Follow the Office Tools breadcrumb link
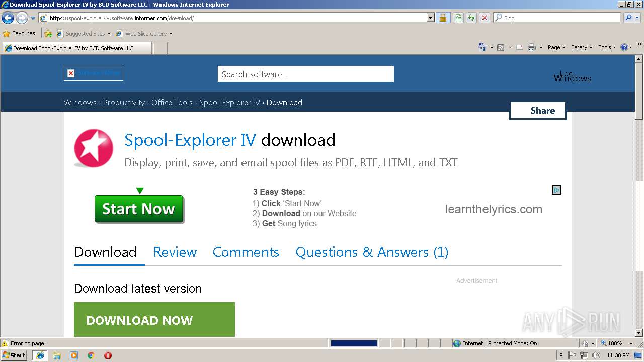Viewport: 644px width, 362px height. [172, 102]
